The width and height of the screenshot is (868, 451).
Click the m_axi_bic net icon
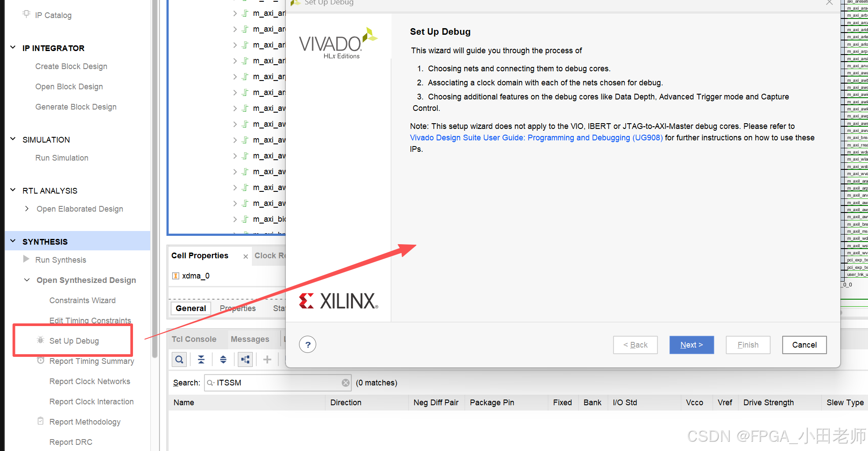[245, 219]
